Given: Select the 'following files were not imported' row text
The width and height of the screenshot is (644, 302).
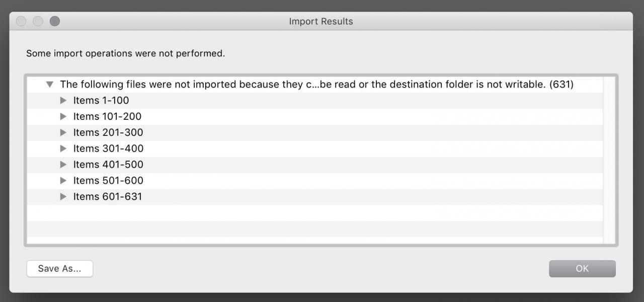Looking at the screenshot, I should click(x=316, y=85).
